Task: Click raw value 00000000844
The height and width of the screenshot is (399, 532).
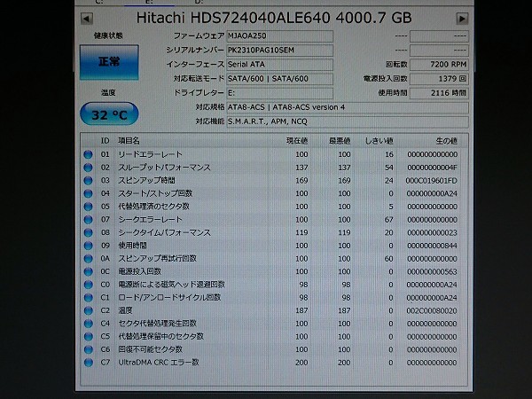Action: pos(432,246)
